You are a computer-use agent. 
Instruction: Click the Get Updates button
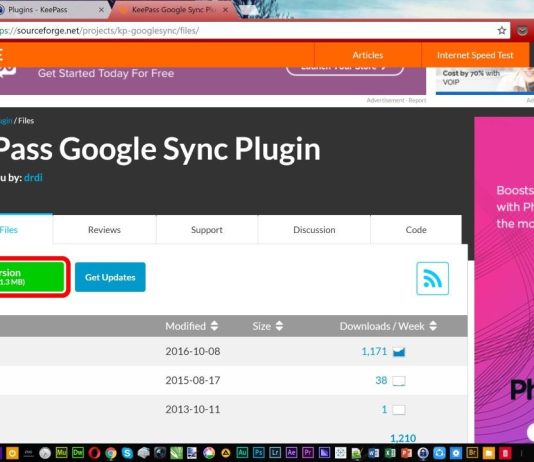coord(110,277)
